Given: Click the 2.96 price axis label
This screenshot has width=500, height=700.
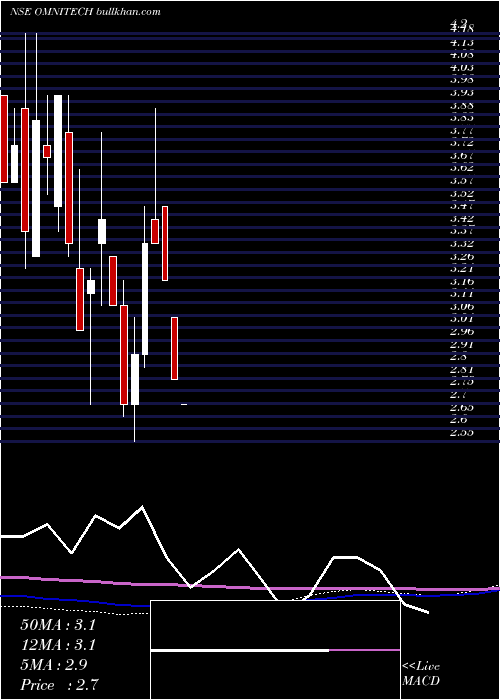Looking at the screenshot, I should coord(462,332).
